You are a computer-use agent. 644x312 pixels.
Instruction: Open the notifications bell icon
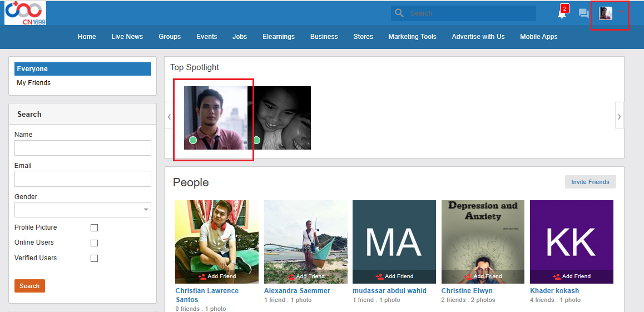pos(562,14)
